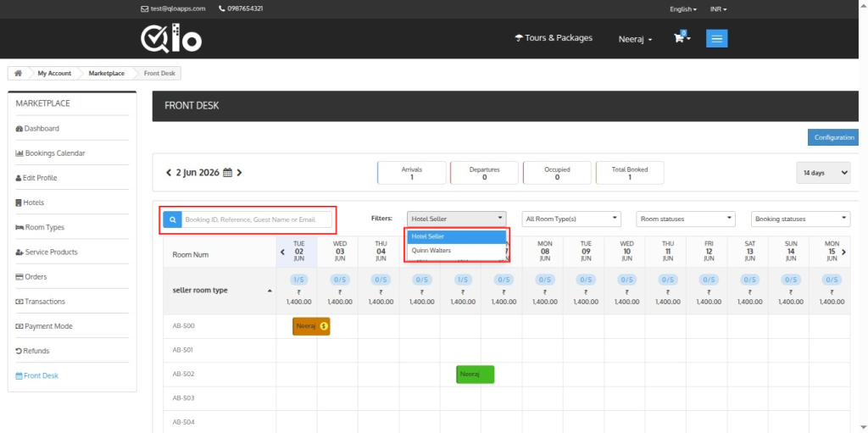Click the test@qloapps.com email address

tap(178, 8)
